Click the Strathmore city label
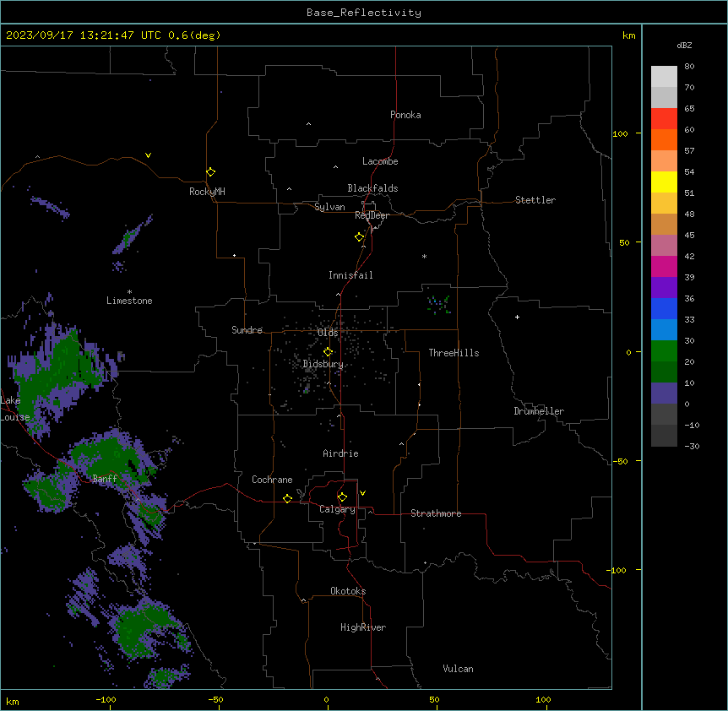Viewport: 728px width, 711px height. pyautogui.click(x=436, y=513)
